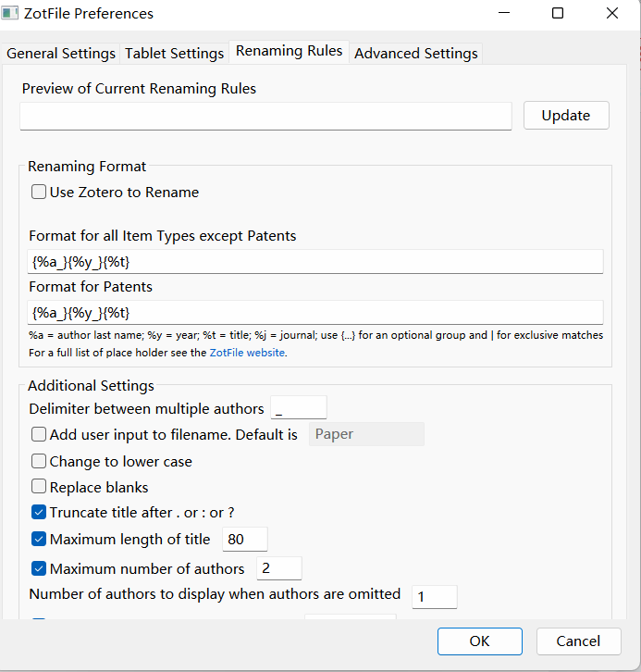Disable Maximum length of title checkbox
Screen dimensions: 641x672
coord(39,540)
